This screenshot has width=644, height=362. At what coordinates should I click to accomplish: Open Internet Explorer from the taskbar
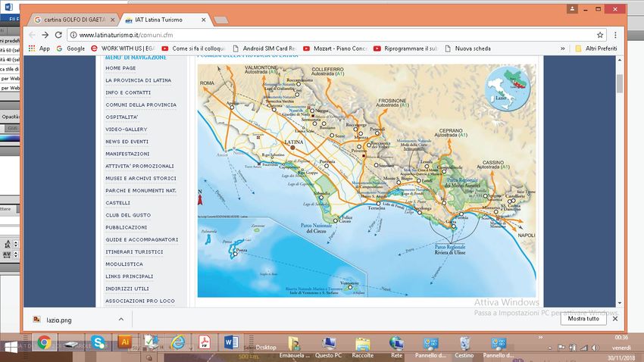[x=178, y=343]
